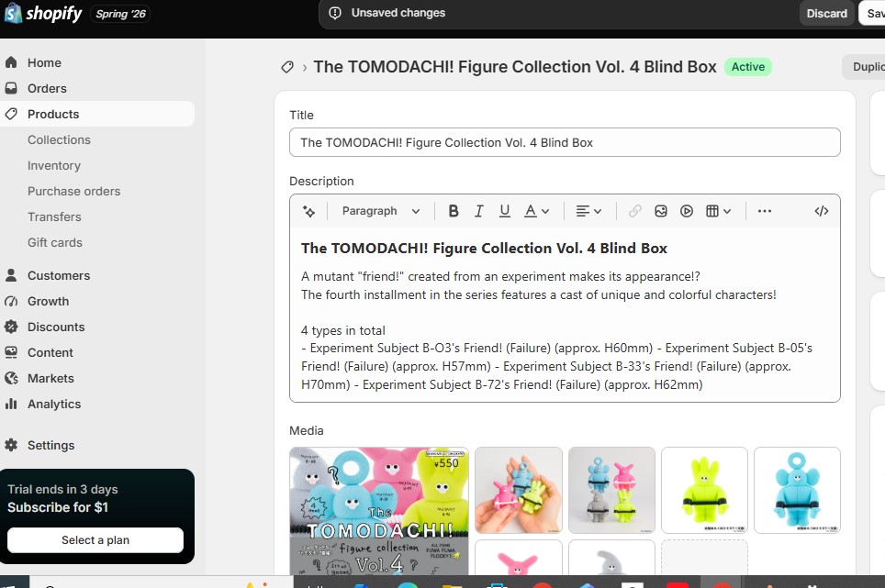The width and height of the screenshot is (885, 588).
Task: Click the Shopify logo
Action: tap(43, 13)
